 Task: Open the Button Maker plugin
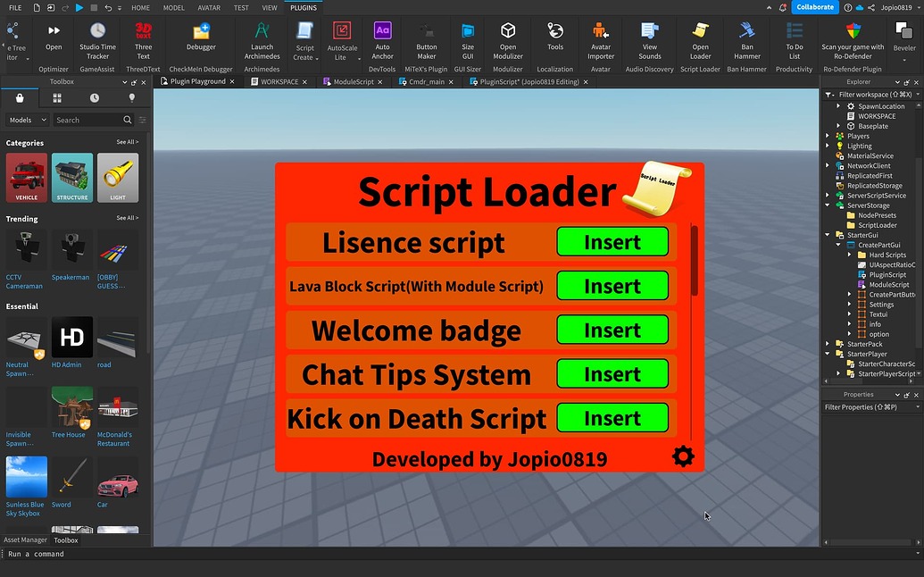click(x=426, y=40)
